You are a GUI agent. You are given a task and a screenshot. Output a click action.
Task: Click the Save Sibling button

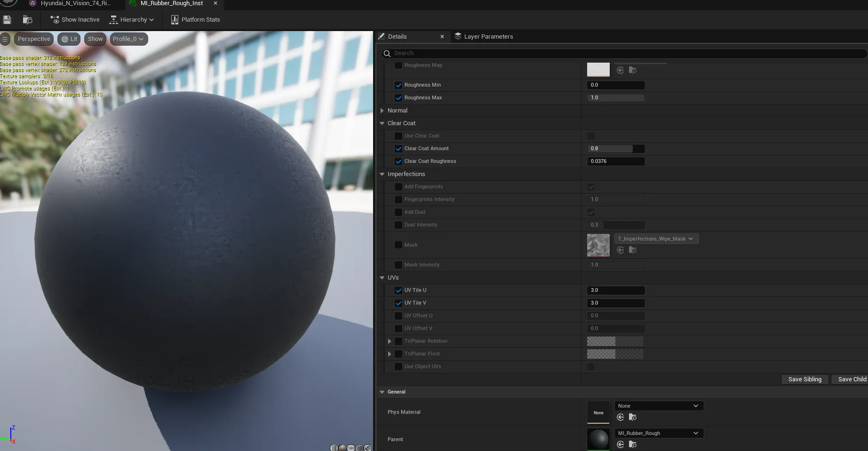click(x=804, y=379)
